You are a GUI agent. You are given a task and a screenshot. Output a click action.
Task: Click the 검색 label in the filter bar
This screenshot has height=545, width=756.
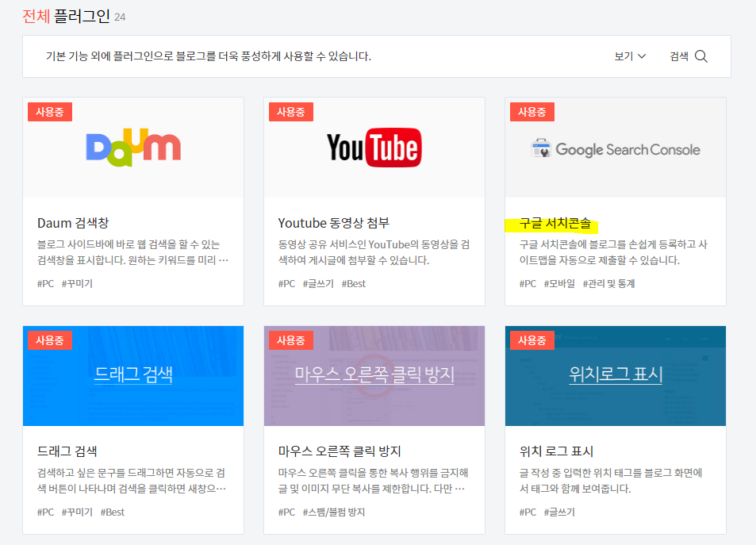(x=679, y=56)
